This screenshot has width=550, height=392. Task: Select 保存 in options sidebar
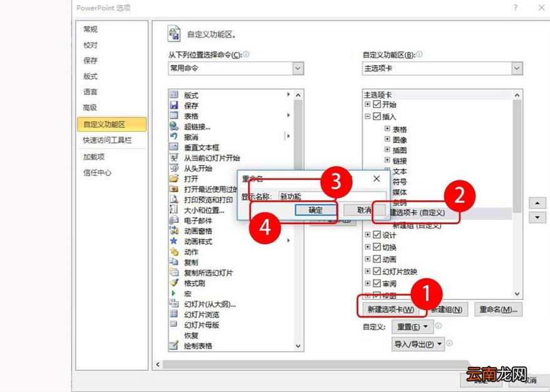click(90, 60)
